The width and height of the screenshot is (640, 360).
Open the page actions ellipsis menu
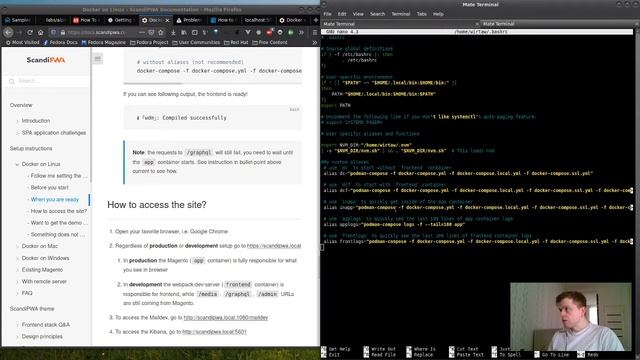point(142,32)
